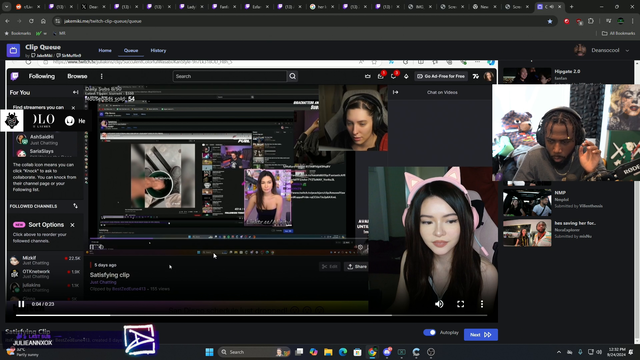Viewport: 640px width, 360px height.
Task: Close the Find streamers tip
Action: click(73, 108)
